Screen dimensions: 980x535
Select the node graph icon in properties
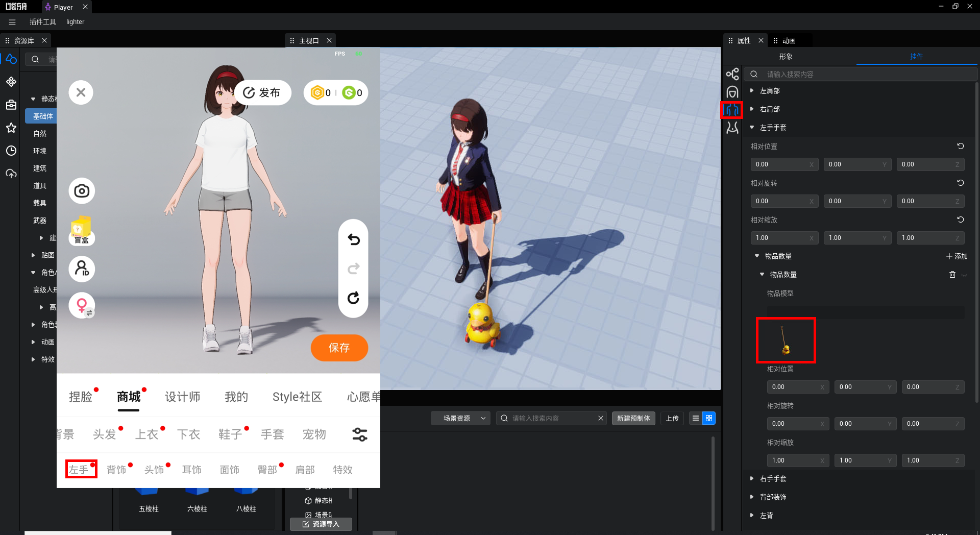coord(732,74)
